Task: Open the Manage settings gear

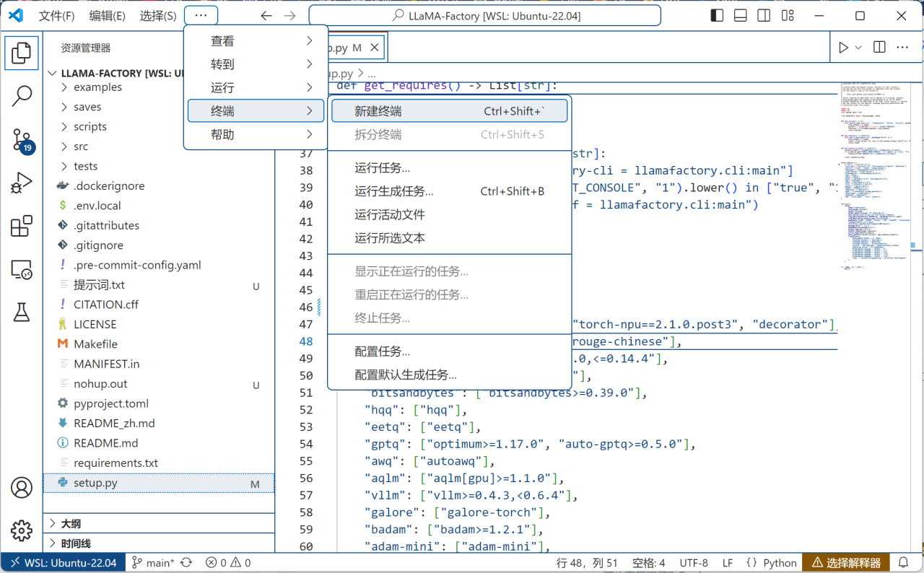Action: tap(22, 531)
